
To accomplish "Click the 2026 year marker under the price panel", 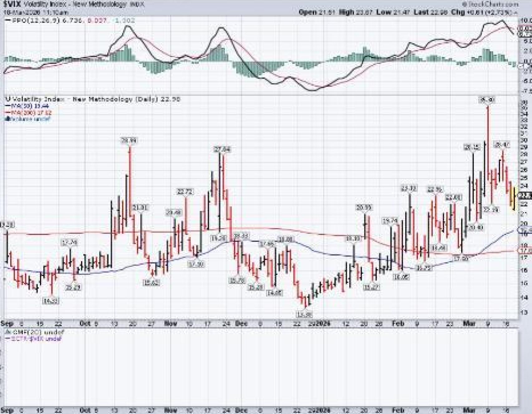I will coord(323,324).
